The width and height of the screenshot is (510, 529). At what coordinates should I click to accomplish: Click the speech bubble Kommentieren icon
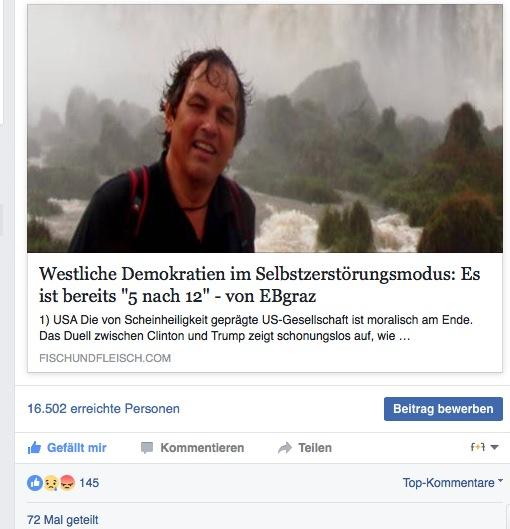click(147, 448)
